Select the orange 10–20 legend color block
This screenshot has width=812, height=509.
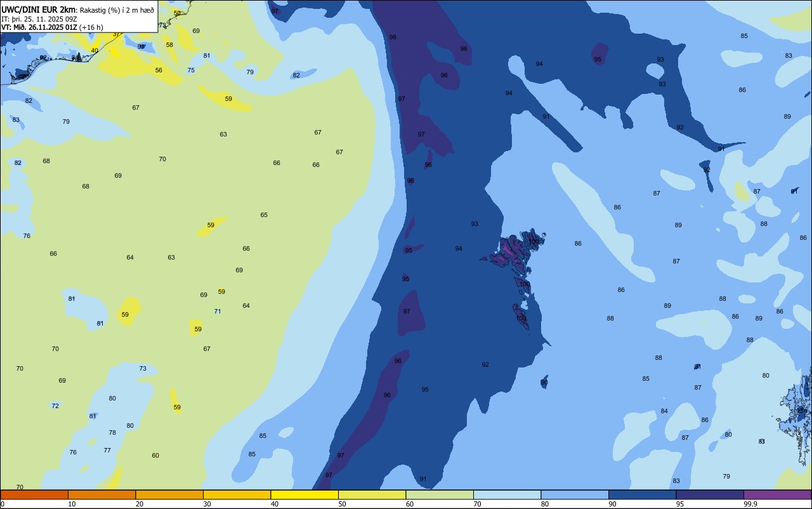101,494
